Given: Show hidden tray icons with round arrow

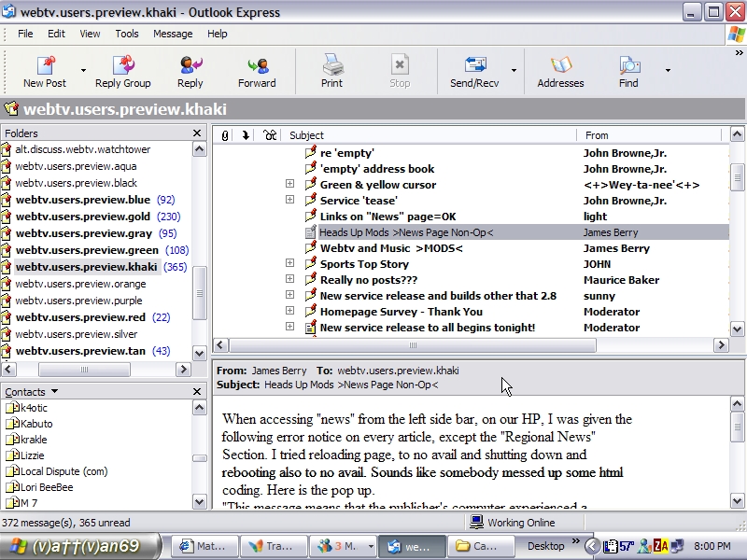Looking at the screenshot, I should (x=592, y=546).
